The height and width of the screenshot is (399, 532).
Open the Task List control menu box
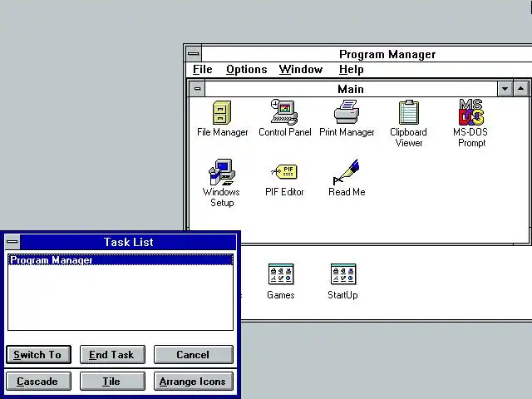(12, 242)
